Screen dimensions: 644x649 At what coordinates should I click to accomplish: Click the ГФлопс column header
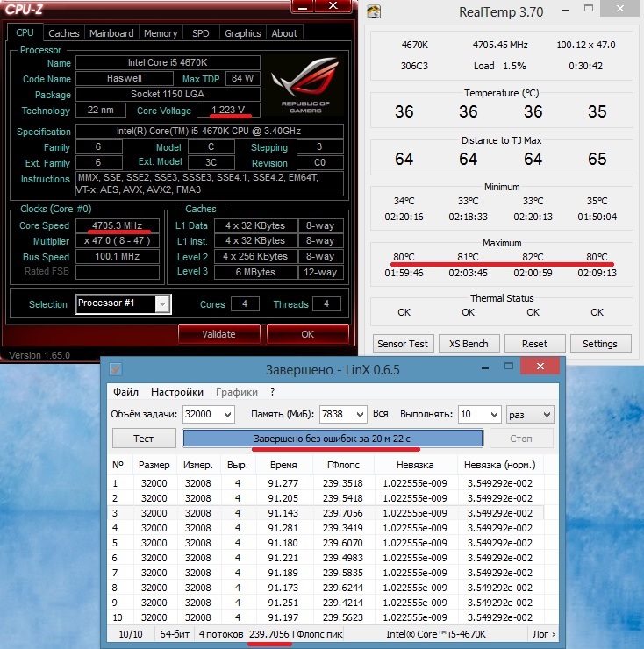click(x=343, y=465)
